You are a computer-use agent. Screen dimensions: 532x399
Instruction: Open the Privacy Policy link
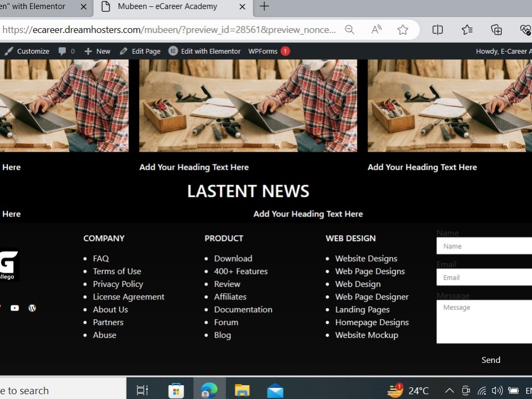[118, 284]
